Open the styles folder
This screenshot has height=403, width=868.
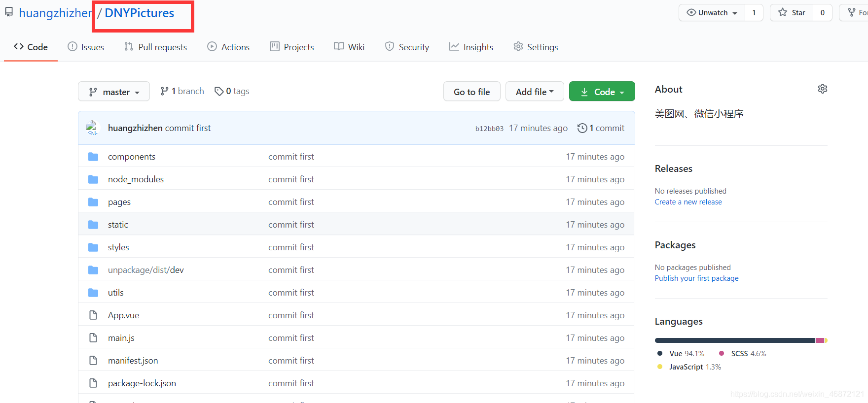(x=118, y=247)
